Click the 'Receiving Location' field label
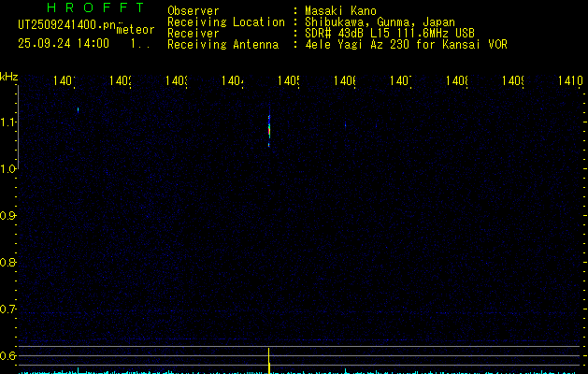Viewport: 588px width, 374px height. point(226,22)
